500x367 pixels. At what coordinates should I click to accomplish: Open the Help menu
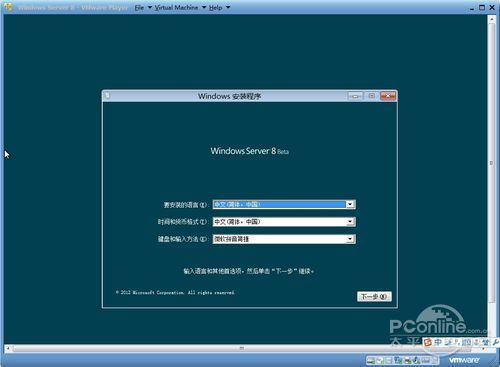(x=215, y=7)
